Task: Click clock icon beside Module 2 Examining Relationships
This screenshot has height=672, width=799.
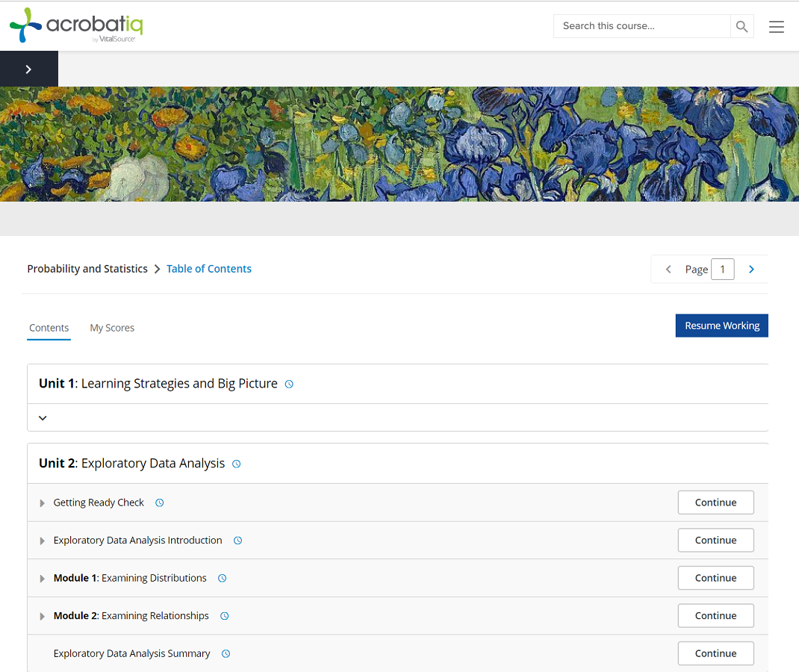Action: [224, 616]
